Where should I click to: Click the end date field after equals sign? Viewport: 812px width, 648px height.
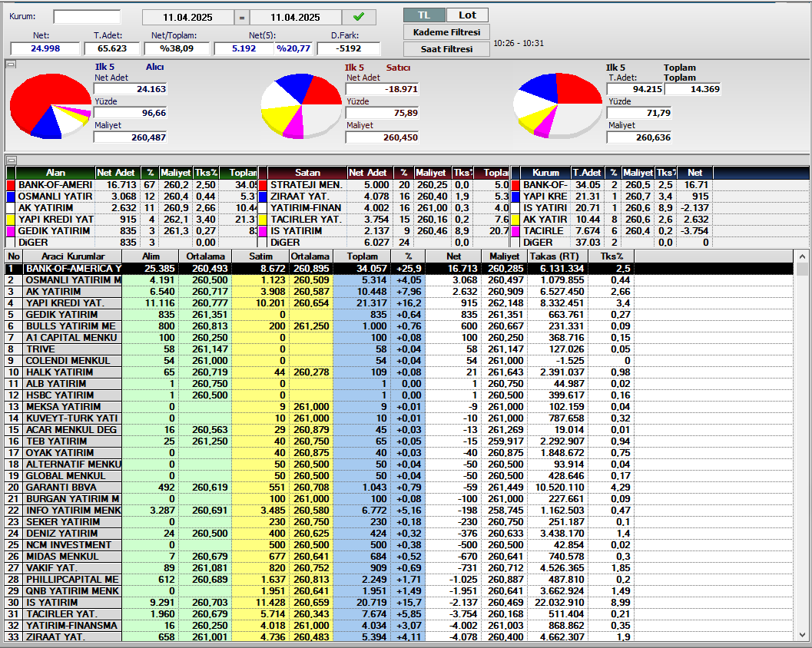coord(295,18)
